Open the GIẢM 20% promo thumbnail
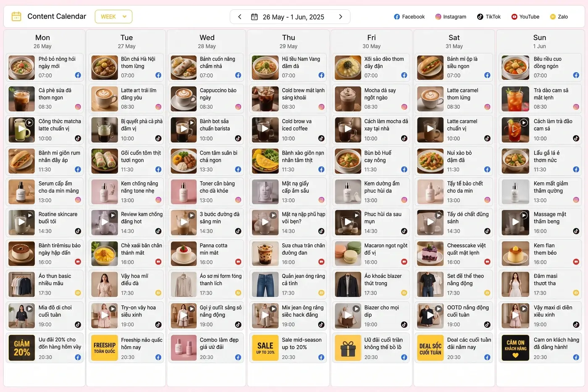The width and height of the screenshot is (588, 392). (22, 348)
